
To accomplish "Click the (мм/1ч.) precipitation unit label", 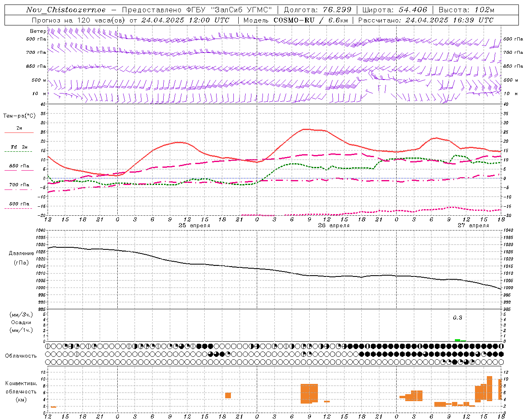I will pyautogui.click(x=21, y=330).
